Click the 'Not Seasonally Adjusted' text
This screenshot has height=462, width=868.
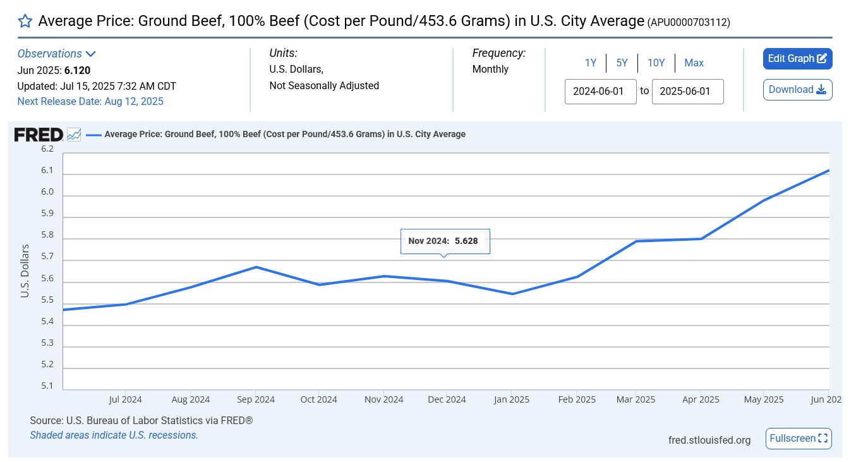point(324,85)
